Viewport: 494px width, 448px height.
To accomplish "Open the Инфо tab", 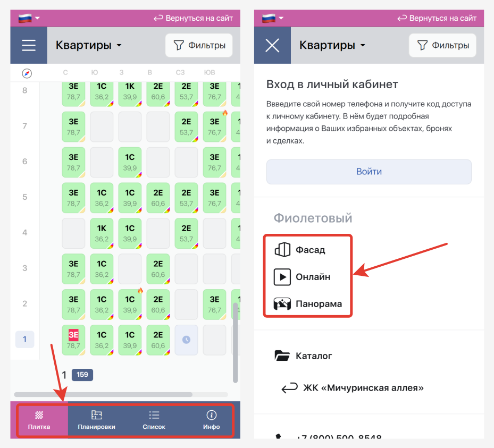I will (x=211, y=420).
